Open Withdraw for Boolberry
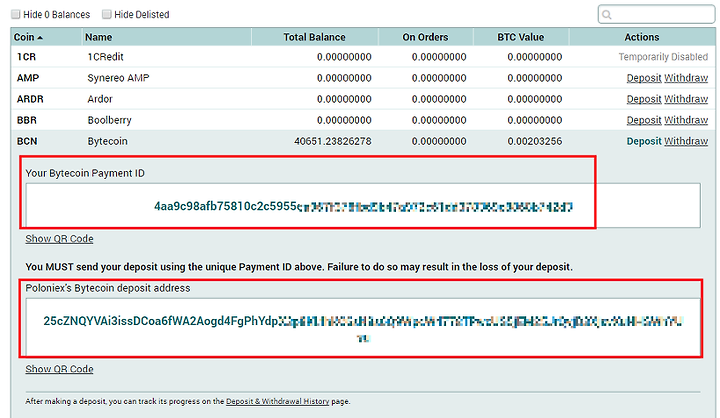The image size is (720, 418). coord(686,120)
